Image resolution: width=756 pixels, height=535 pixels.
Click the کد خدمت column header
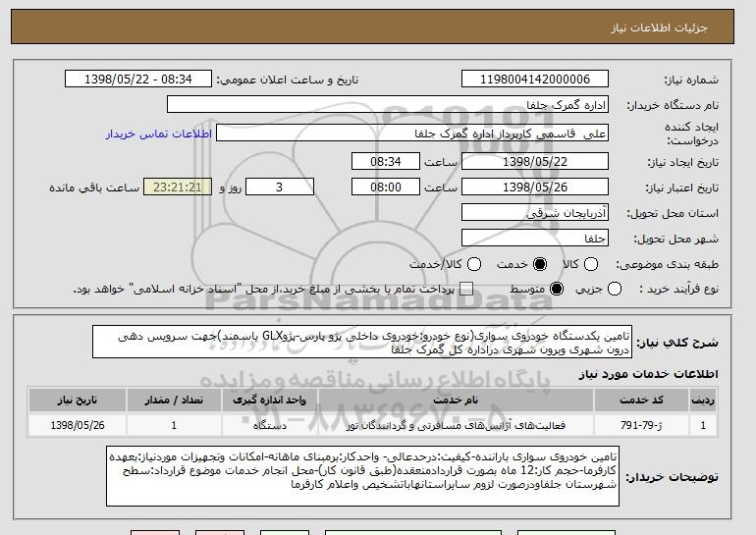[641, 401]
